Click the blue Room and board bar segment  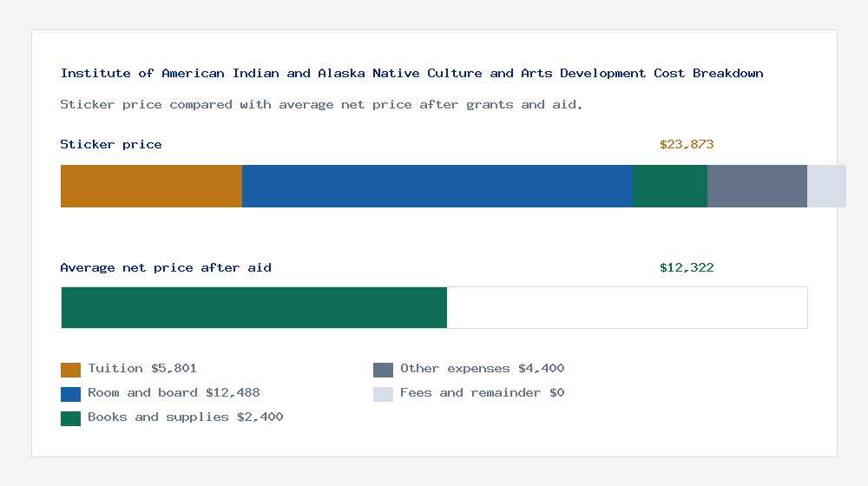pos(437,186)
